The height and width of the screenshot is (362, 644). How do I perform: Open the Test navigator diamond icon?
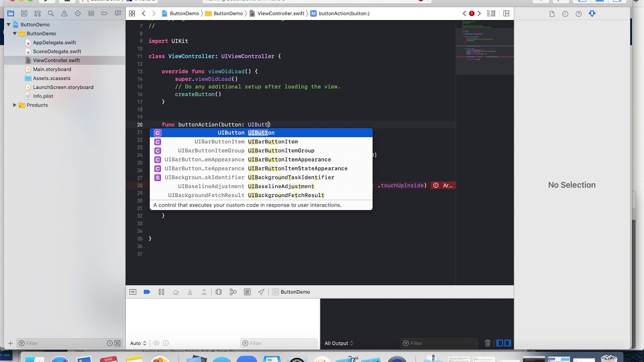pos(77,14)
